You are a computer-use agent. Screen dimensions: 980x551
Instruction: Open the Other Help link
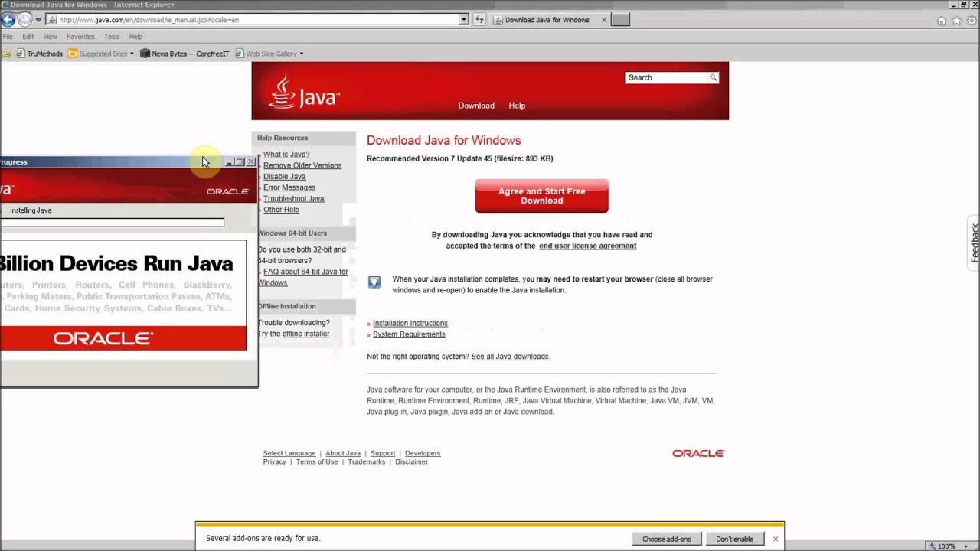(281, 210)
